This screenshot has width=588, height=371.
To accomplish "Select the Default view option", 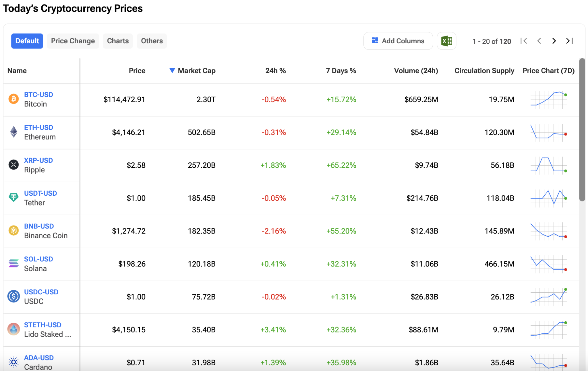I will pos(27,41).
